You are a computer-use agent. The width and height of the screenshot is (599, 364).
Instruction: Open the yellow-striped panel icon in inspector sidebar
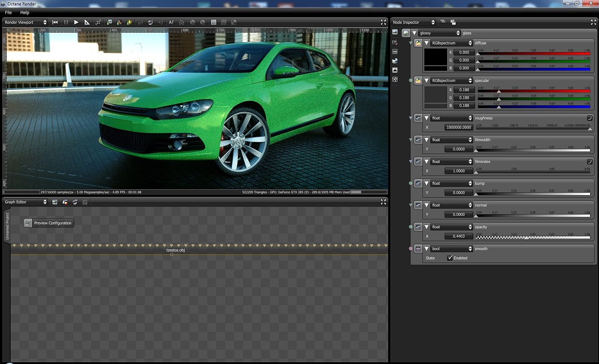coord(395,51)
